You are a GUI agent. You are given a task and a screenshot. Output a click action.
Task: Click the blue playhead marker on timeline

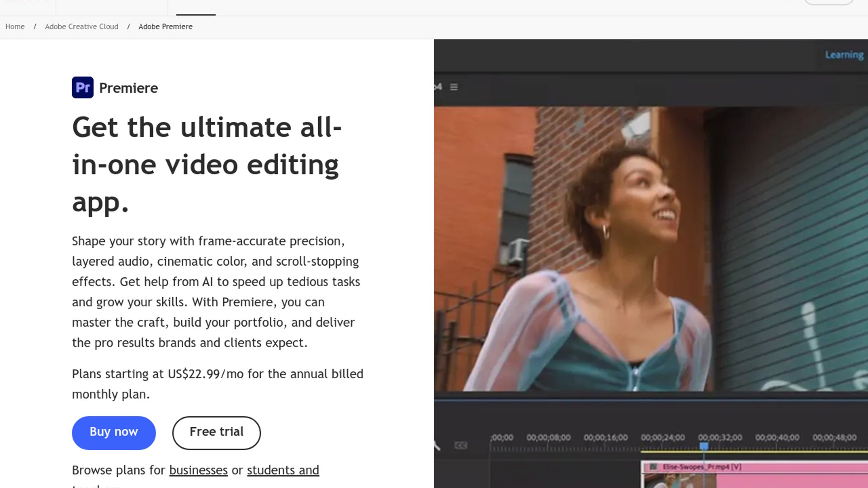pyautogui.click(x=704, y=446)
